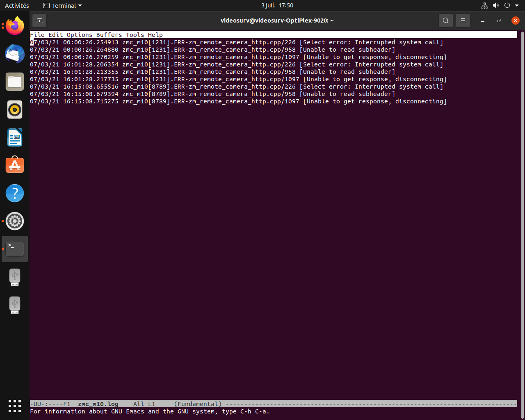The width and height of the screenshot is (525, 420).
Task: Open Firefox from the dock
Action: [15, 26]
